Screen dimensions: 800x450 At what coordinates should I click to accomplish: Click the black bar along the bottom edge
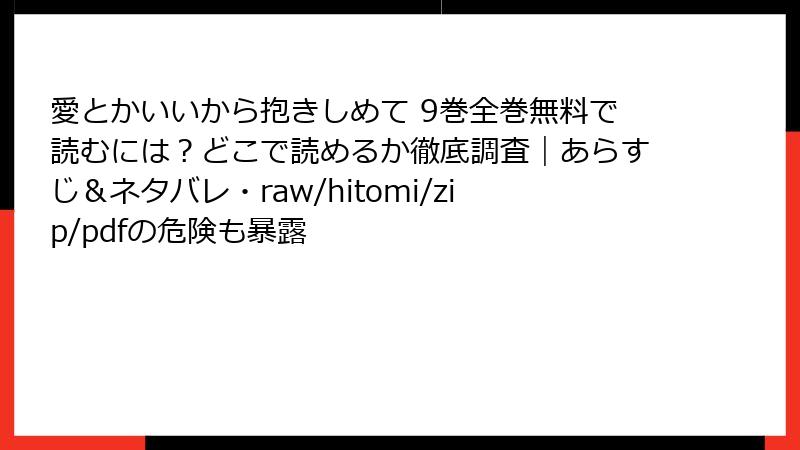coord(455,443)
